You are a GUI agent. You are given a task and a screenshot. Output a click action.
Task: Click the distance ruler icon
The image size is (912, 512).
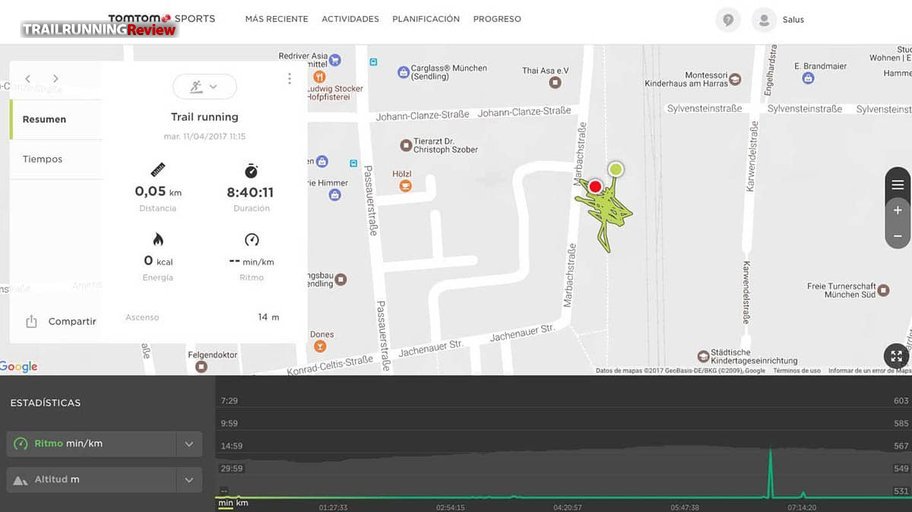click(158, 169)
